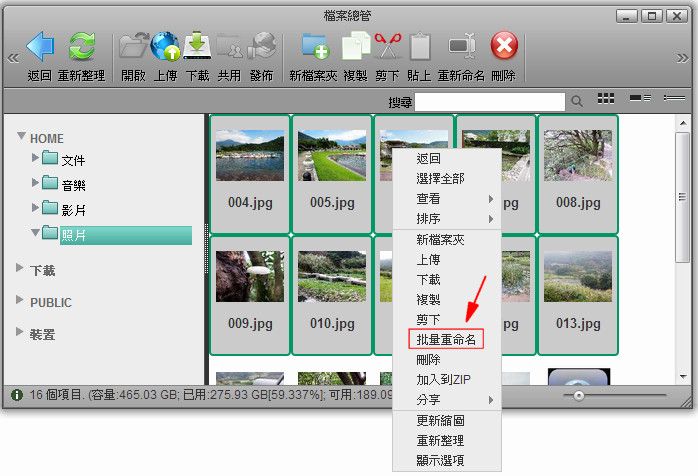Collapse the HOME tree node

pyautogui.click(x=22, y=137)
